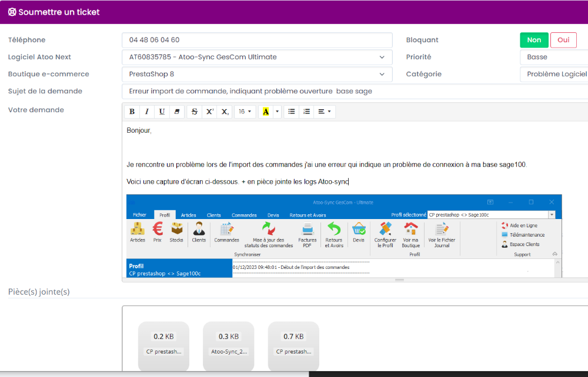Click the Sujet de la demande field
The image size is (588, 377).
coord(355,92)
